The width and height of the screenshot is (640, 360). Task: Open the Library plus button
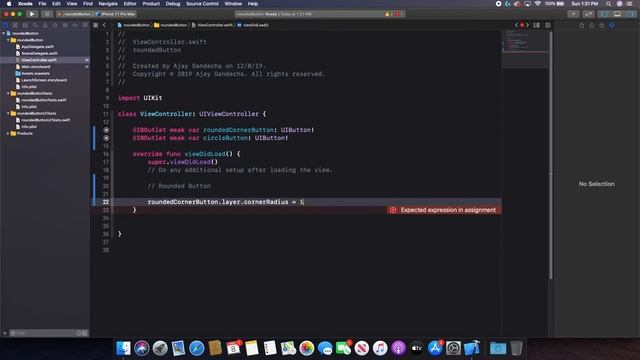573,14
